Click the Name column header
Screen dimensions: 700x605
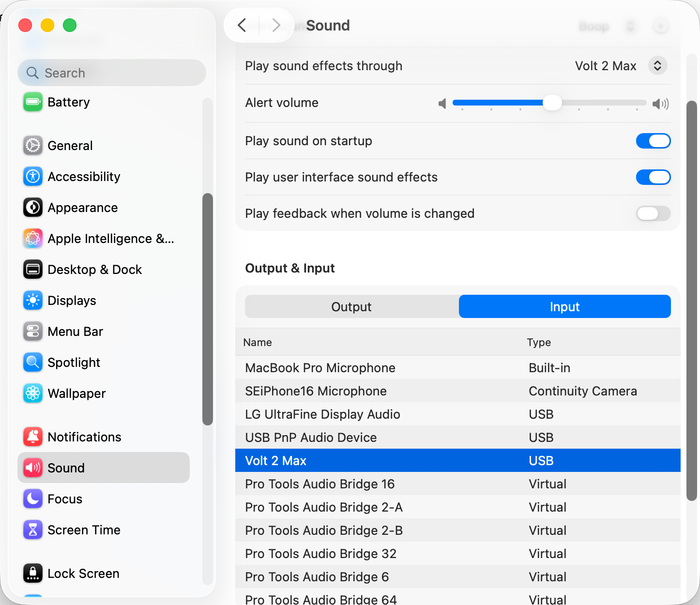pyautogui.click(x=258, y=343)
